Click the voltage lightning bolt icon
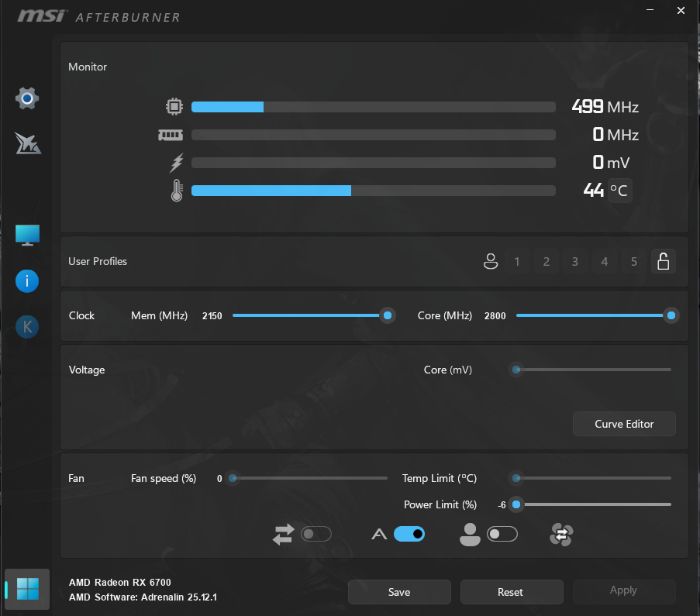The height and width of the screenshot is (616, 700). [177, 163]
